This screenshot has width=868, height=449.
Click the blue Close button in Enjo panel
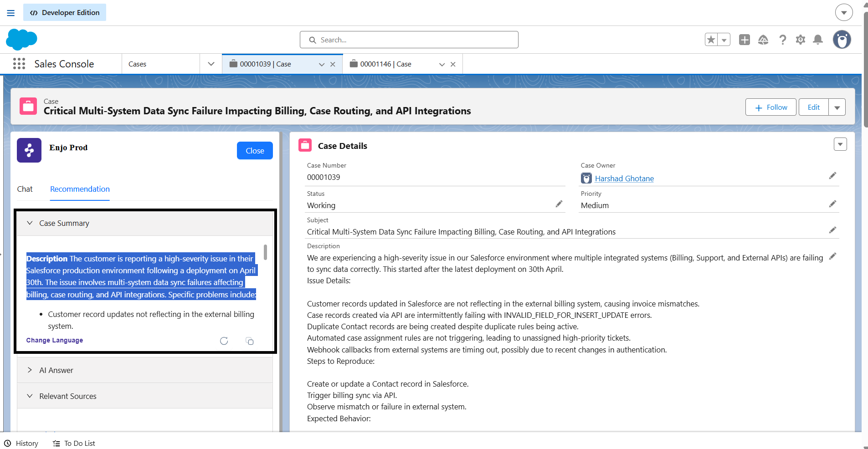coord(255,151)
